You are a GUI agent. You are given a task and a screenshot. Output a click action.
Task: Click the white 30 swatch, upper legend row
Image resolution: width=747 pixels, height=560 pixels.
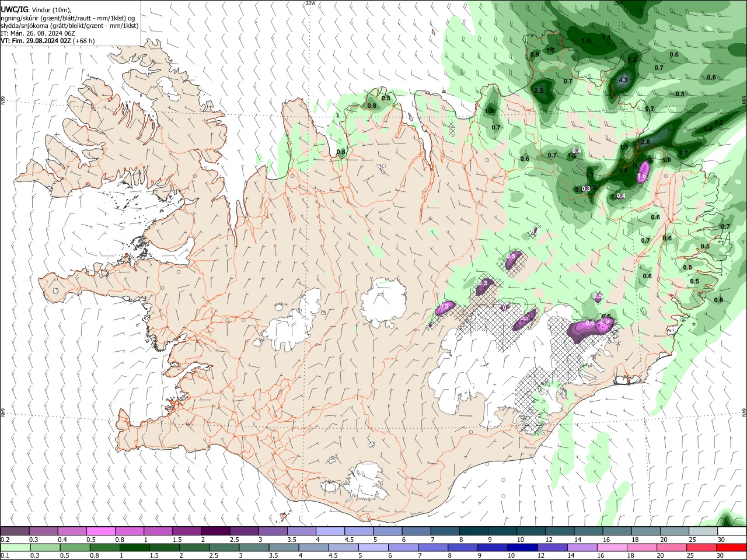(732, 531)
